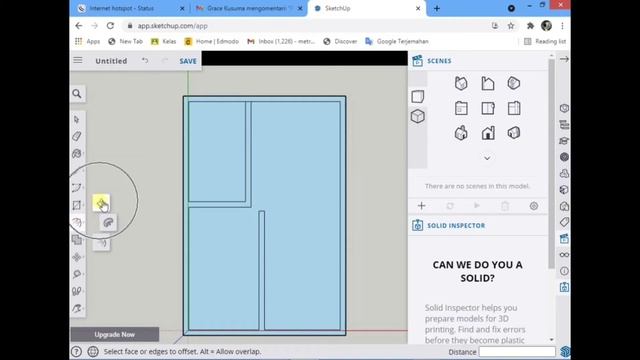Open the Apps bookmark shortcut
This screenshot has width=640, height=360.
pos(87,41)
